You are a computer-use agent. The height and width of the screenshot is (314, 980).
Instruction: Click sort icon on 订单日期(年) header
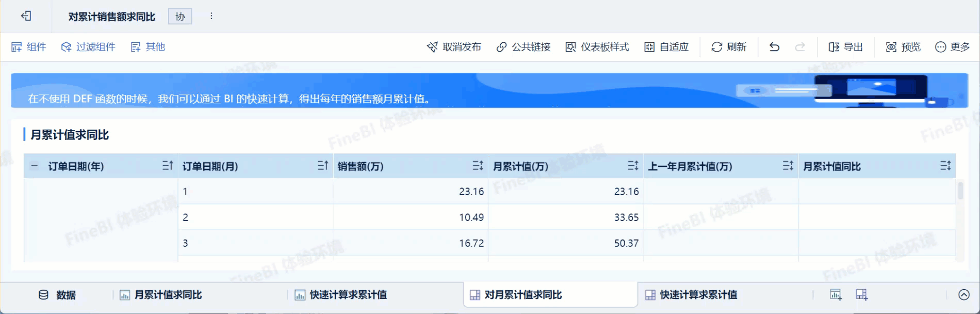click(168, 166)
